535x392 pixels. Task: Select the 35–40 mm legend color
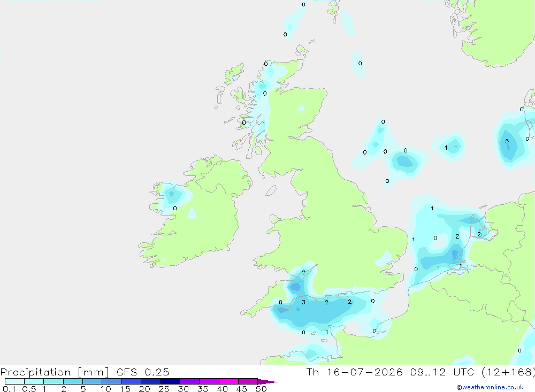209,381
